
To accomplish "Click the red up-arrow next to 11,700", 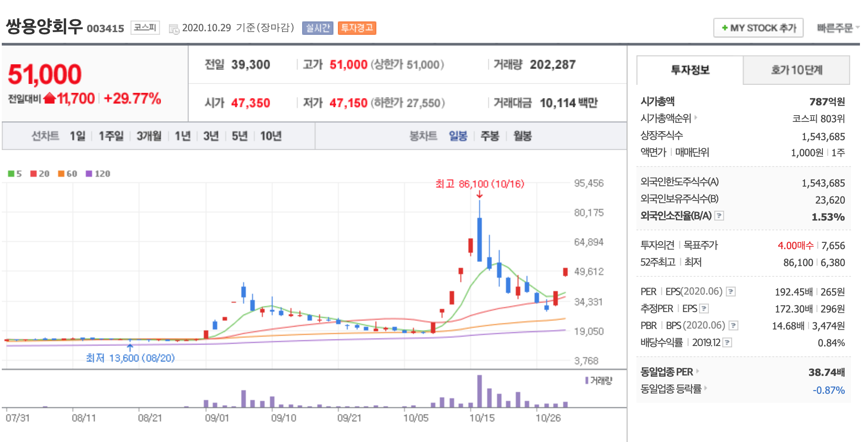I will (50, 98).
